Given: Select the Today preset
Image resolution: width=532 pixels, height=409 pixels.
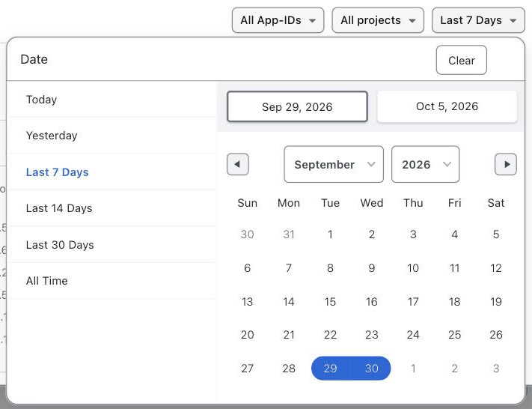Looking at the screenshot, I should pos(112,100).
